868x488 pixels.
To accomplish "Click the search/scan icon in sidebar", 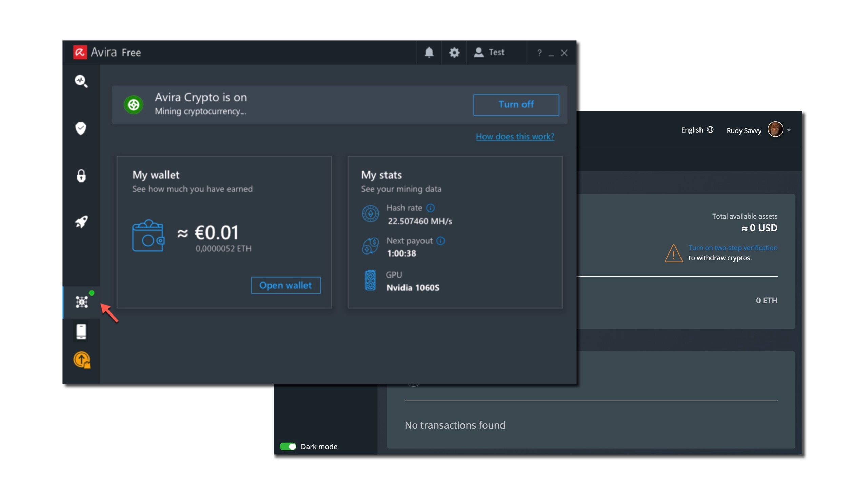I will pos(82,80).
